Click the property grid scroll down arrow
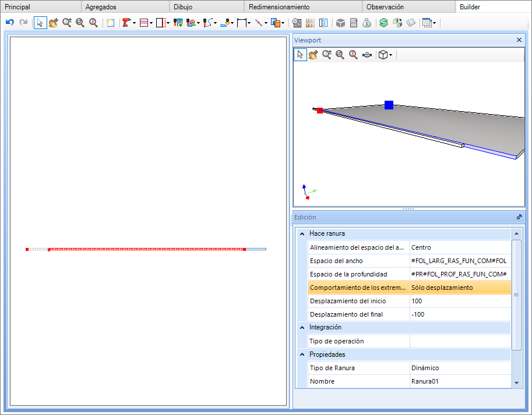Viewport: 532px width, 415px height. click(516, 383)
